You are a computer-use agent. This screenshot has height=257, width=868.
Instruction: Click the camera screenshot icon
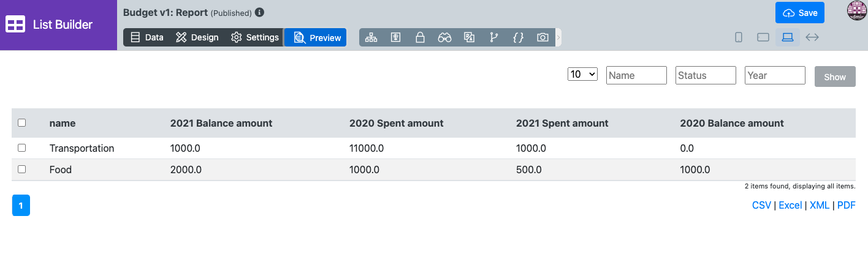click(542, 37)
